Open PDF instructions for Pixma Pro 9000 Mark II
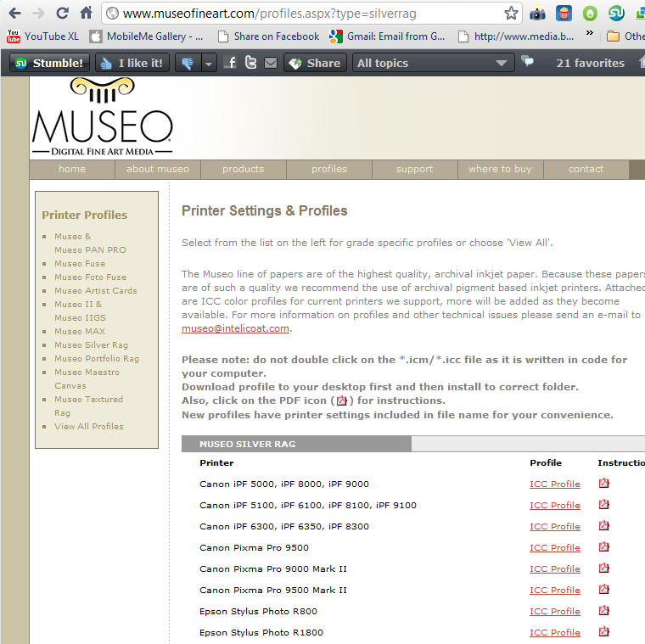The height and width of the screenshot is (644, 645). click(604, 568)
